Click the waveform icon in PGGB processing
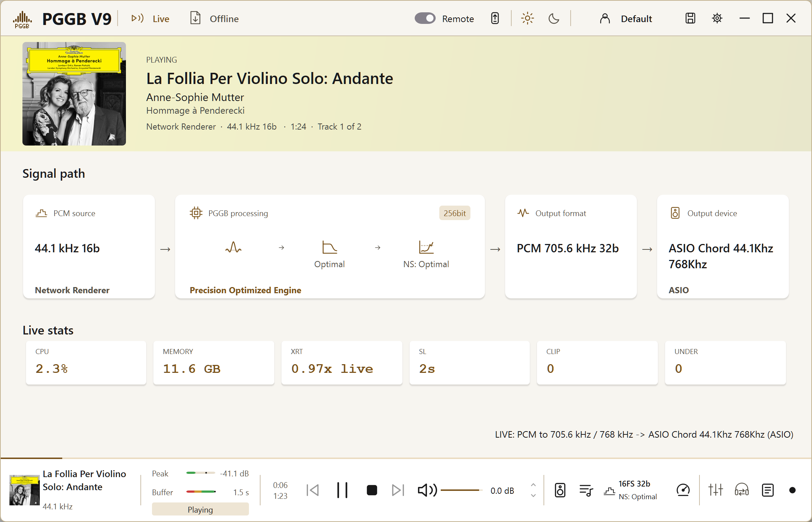This screenshot has width=812, height=522. pyautogui.click(x=233, y=248)
